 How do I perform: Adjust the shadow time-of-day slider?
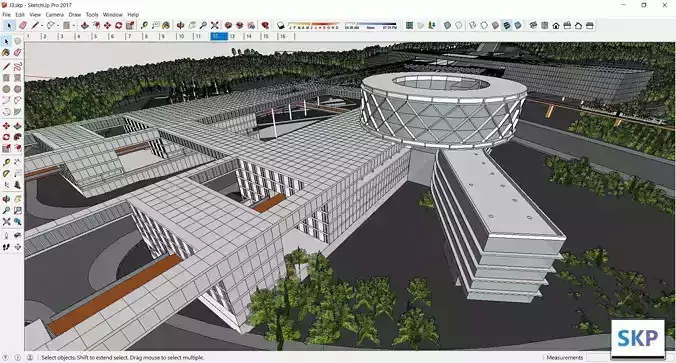371,25
